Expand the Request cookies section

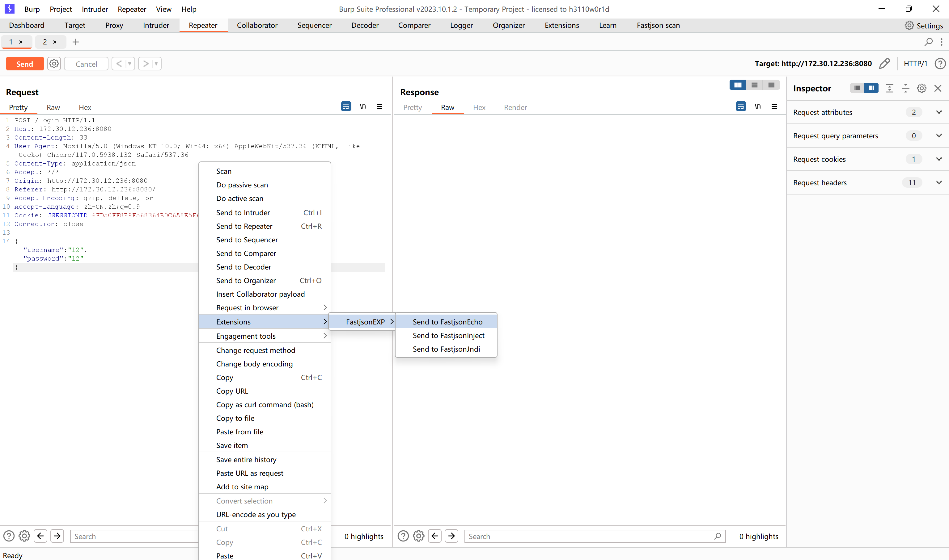[x=939, y=159]
